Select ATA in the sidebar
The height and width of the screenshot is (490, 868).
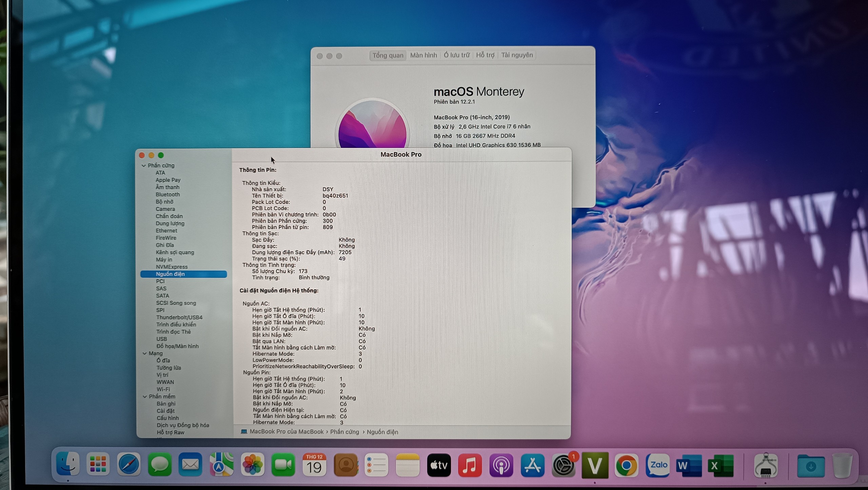point(160,173)
